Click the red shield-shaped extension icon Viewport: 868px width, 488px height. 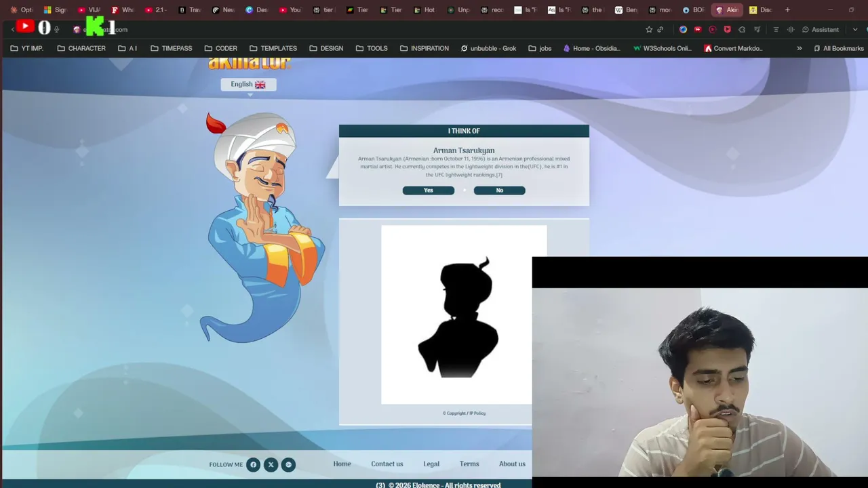[x=727, y=29]
